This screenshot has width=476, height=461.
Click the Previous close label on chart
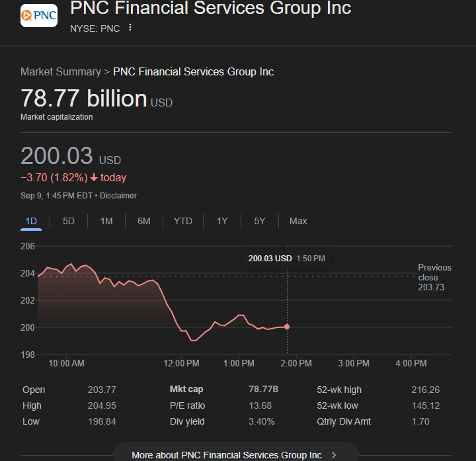tap(434, 272)
